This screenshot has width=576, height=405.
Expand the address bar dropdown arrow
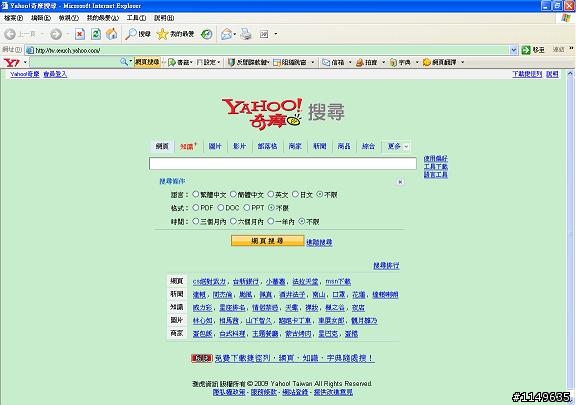(x=514, y=50)
